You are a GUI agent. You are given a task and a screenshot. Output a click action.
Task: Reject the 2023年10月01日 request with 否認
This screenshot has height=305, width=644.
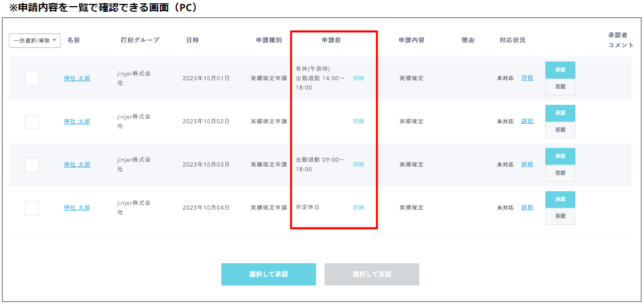click(560, 87)
